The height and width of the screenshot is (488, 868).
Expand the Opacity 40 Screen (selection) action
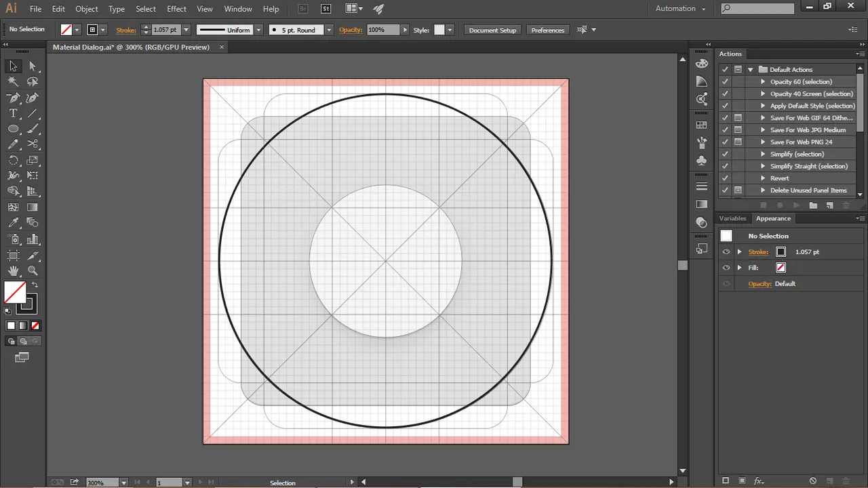point(763,94)
